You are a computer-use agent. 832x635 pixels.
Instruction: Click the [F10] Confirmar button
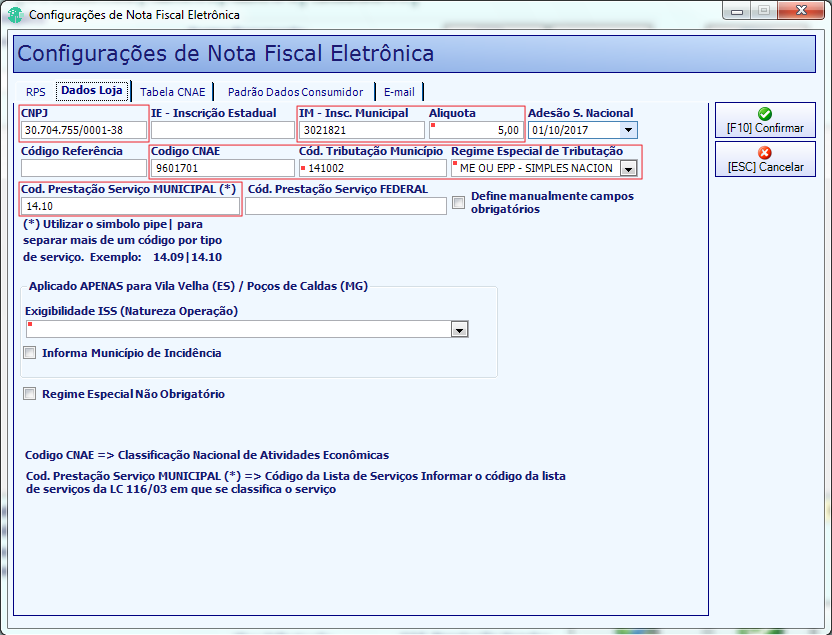pyautogui.click(x=765, y=120)
